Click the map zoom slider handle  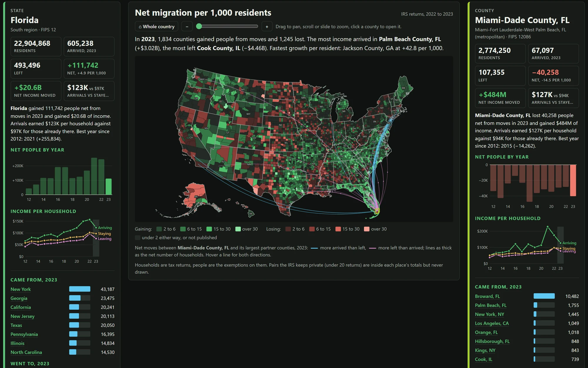[x=199, y=26]
